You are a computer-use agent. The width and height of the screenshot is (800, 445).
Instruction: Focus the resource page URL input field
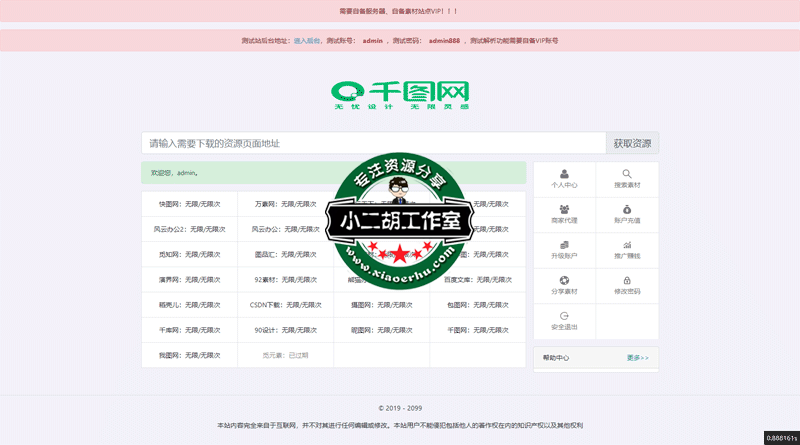[x=373, y=143]
